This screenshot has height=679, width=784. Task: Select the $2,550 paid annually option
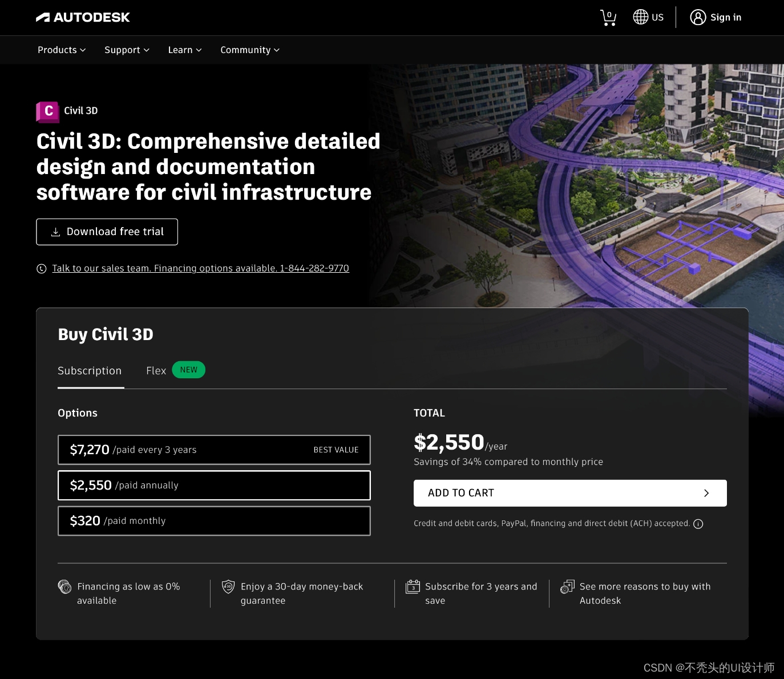214,485
